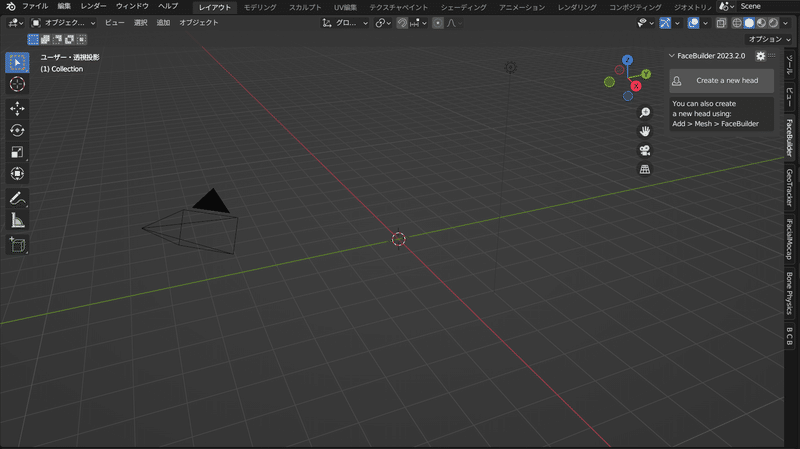
Task: Click the Blender logo icon
Action: [11, 7]
